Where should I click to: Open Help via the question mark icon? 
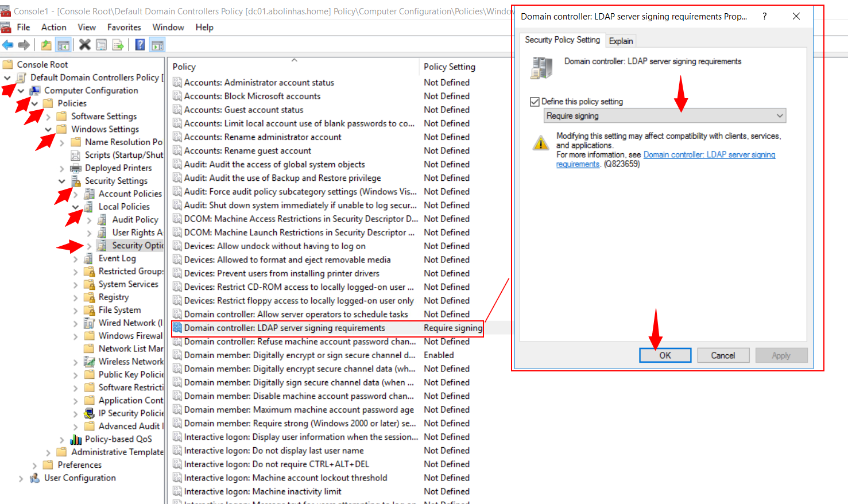[x=140, y=45]
